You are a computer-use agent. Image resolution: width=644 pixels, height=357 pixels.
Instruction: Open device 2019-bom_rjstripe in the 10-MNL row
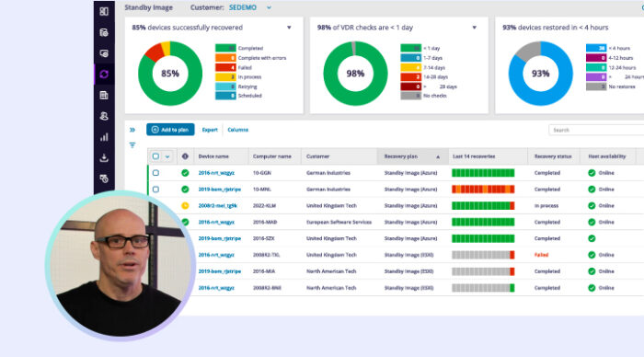(x=220, y=190)
